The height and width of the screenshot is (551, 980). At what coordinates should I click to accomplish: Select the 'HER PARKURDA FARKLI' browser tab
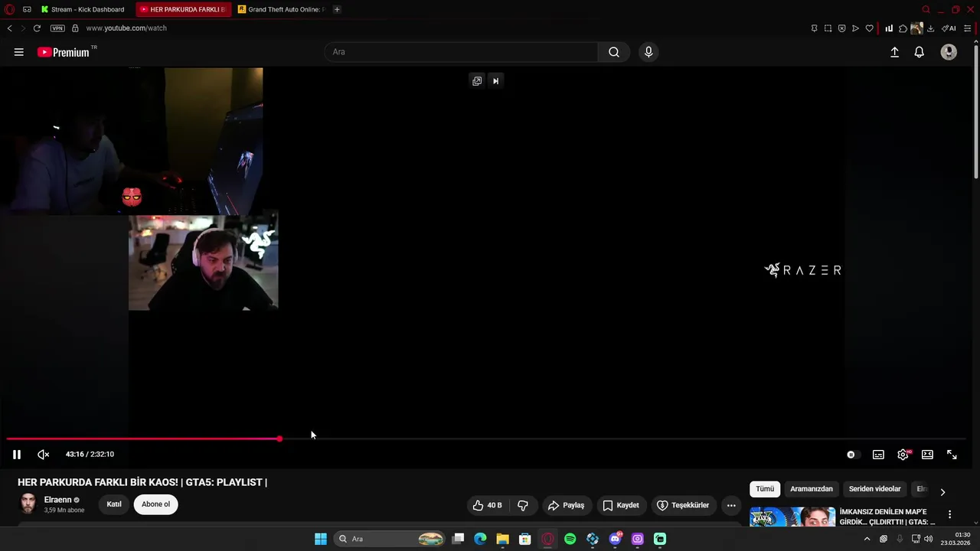pos(183,9)
